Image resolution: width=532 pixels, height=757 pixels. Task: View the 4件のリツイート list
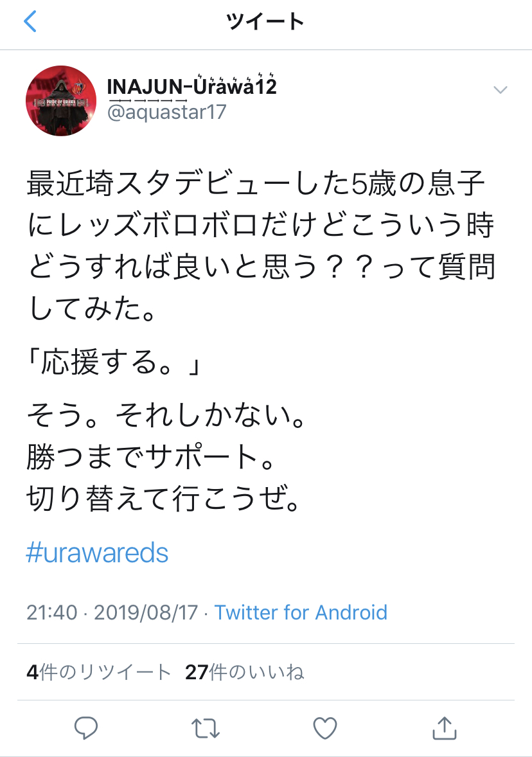coord(99,672)
